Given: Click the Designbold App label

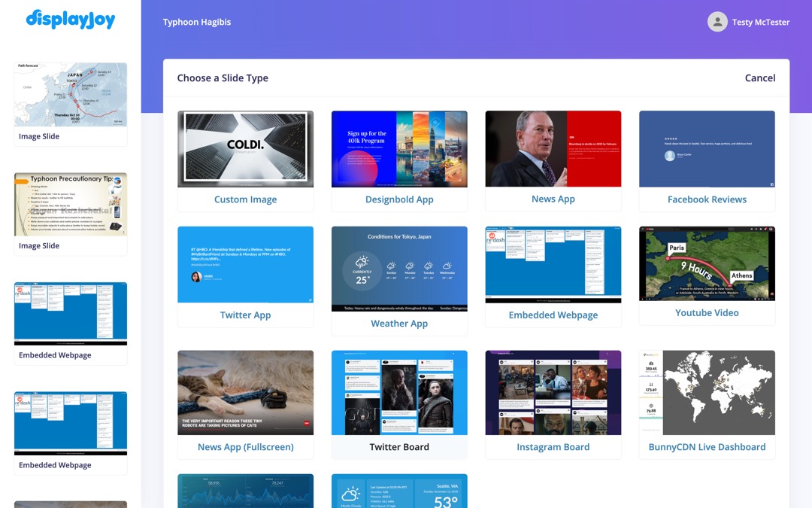Looking at the screenshot, I should click(x=399, y=199).
